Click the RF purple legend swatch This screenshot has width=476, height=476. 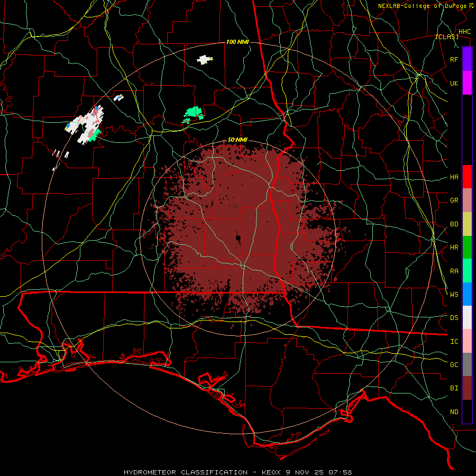point(467,59)
